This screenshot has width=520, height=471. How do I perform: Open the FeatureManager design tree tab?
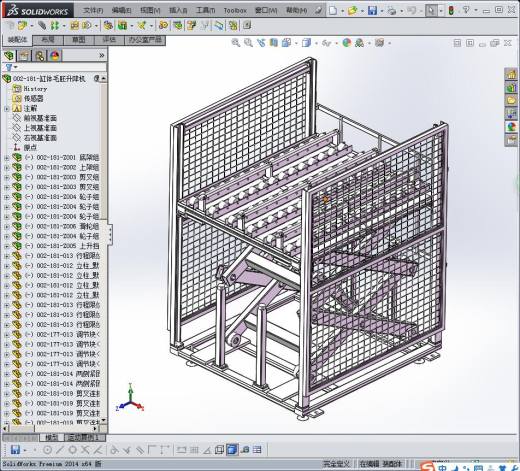coord(9,56)
